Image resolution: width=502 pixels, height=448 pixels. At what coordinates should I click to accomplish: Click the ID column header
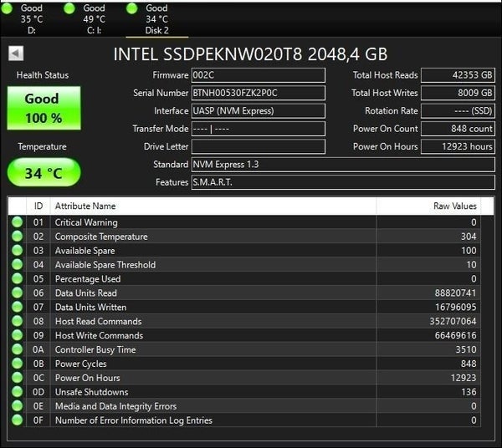pos(38,206)
